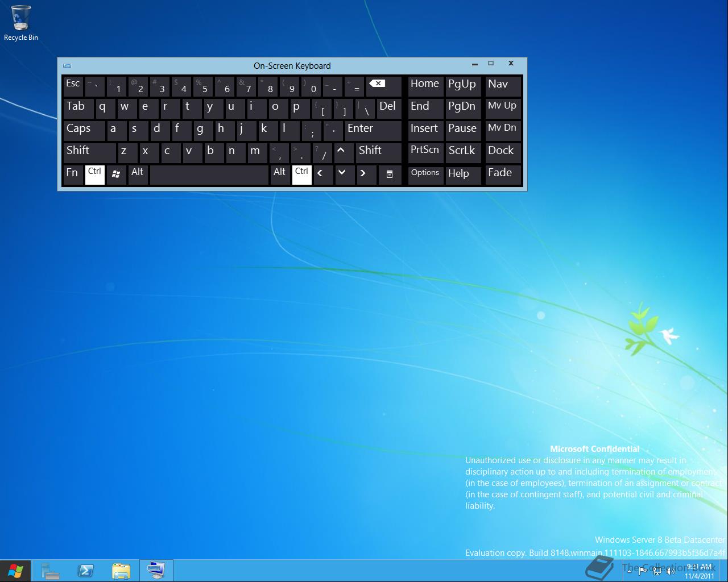Click the Help key
Screen dimensions: 728x582
tap(463, 174)
